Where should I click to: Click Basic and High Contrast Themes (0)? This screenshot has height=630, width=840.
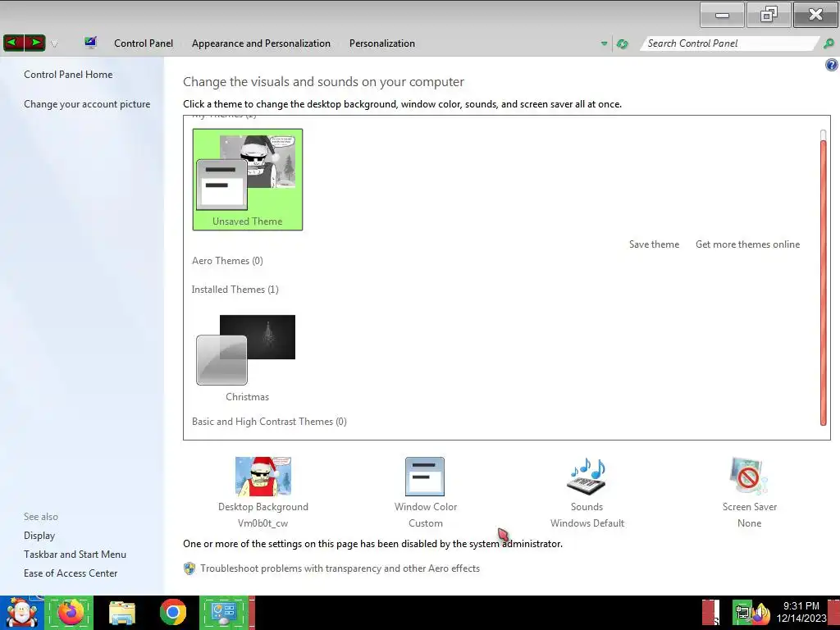(x=269, y=422)
